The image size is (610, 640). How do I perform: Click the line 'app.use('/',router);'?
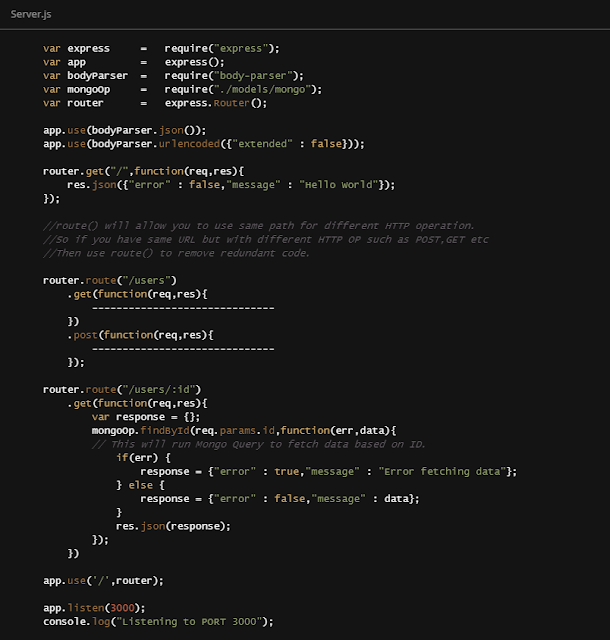coord(103,581)
